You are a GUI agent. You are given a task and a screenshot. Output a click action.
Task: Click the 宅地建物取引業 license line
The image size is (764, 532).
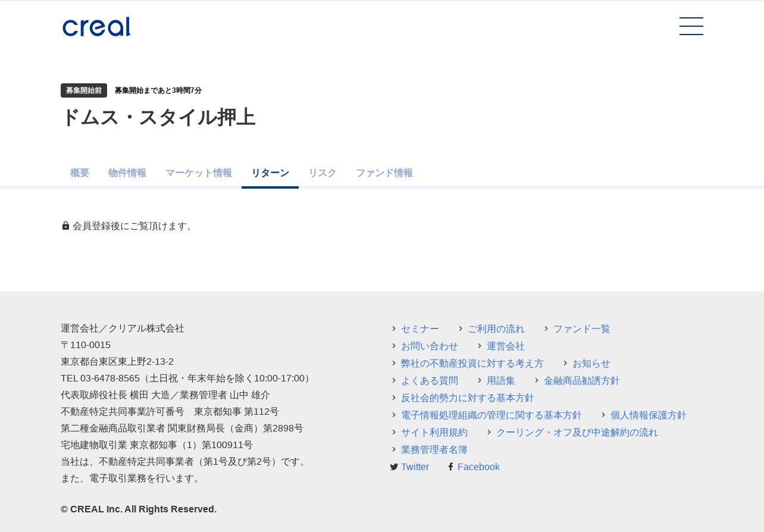[156, 445]
